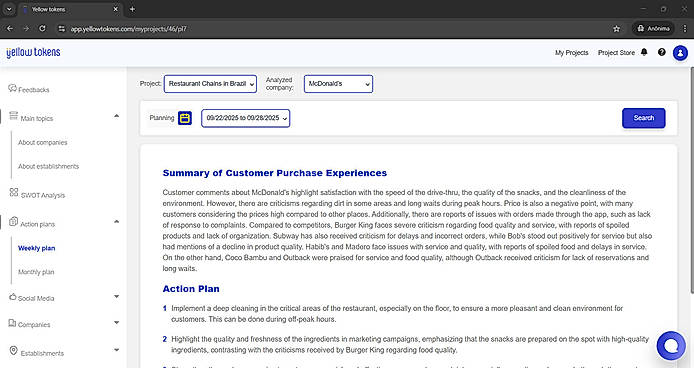694x368 pixels.
Task: Open the date range dropdown
Action: point(246,118)
